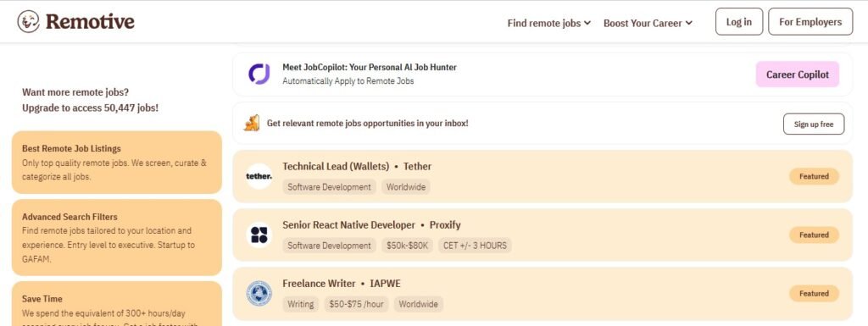Click Automatically Apply to Remote Jobs text
Screen dimensions: 868x326
tap(348, 81)
